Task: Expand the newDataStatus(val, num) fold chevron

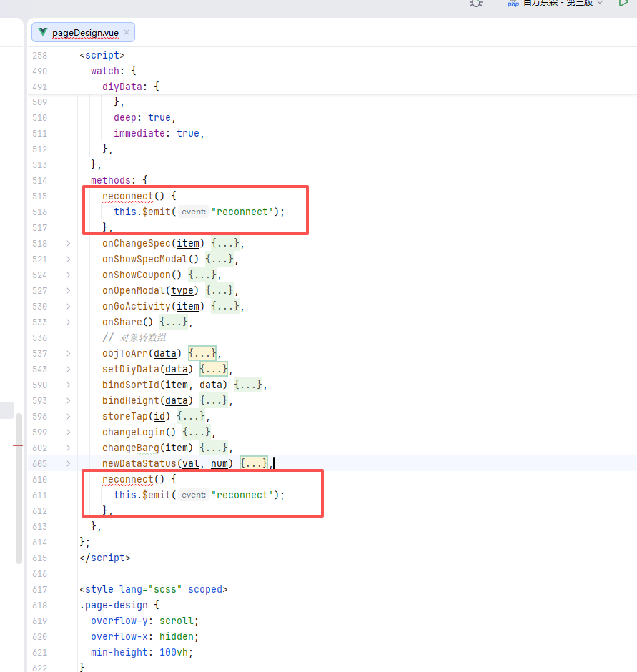Action: pyautogui.click(x=68, y=463)
